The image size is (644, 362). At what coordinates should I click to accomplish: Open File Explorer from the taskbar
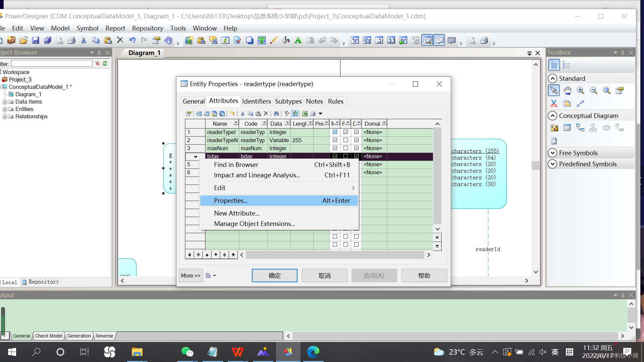[137, 352]
